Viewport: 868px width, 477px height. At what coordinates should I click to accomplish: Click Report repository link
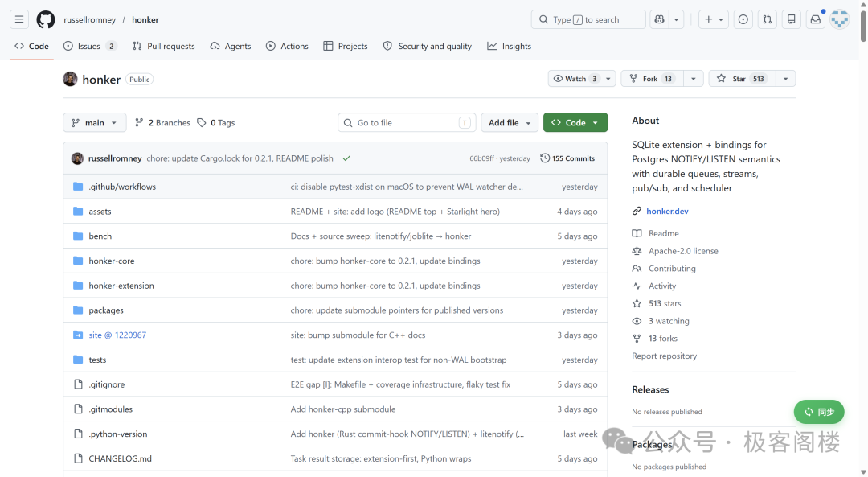pyautogui.click(x=665, y=356)
